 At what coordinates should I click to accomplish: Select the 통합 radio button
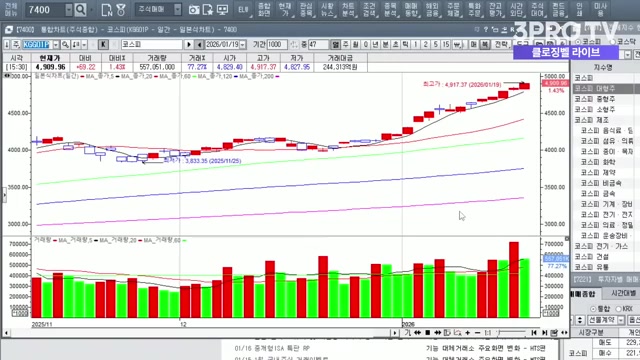(593, 309)
